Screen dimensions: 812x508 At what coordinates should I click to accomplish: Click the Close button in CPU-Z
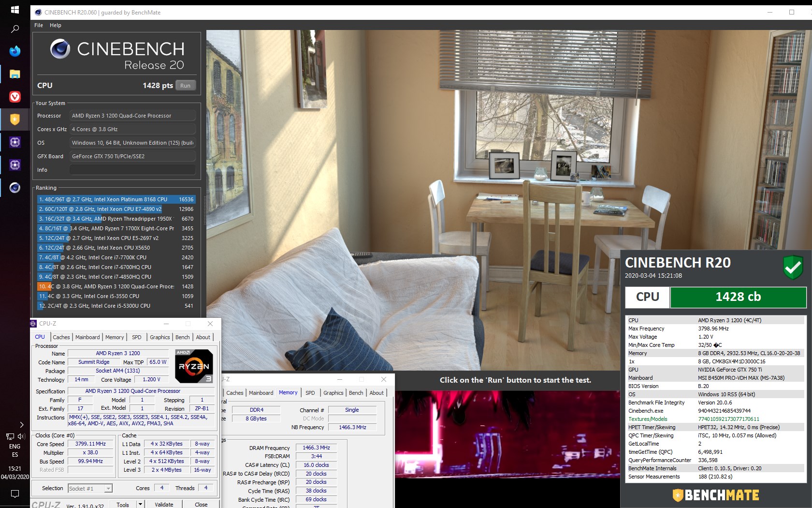pyautogui.click(x=201, y=505)
